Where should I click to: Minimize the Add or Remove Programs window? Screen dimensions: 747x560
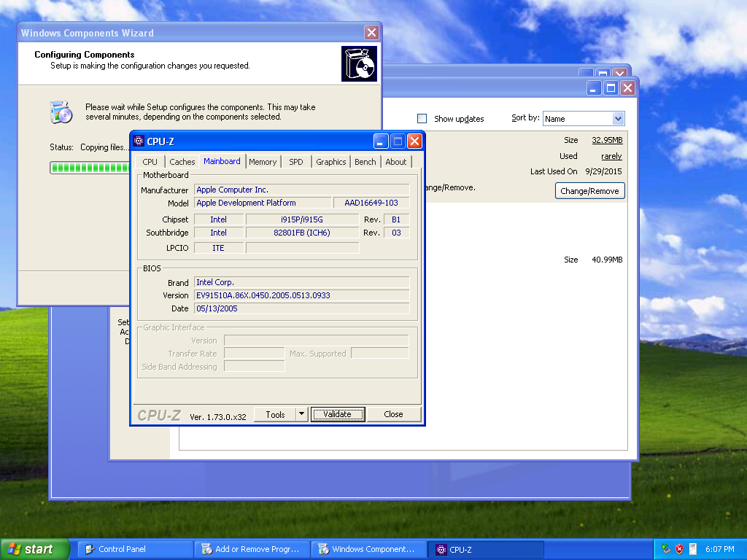click(594, 88)
